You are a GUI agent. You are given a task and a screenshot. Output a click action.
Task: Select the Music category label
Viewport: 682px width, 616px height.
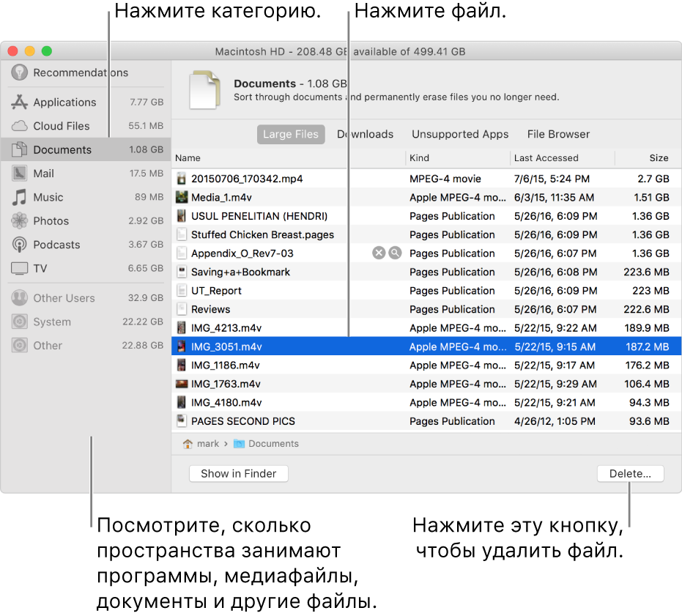(48, 198)
